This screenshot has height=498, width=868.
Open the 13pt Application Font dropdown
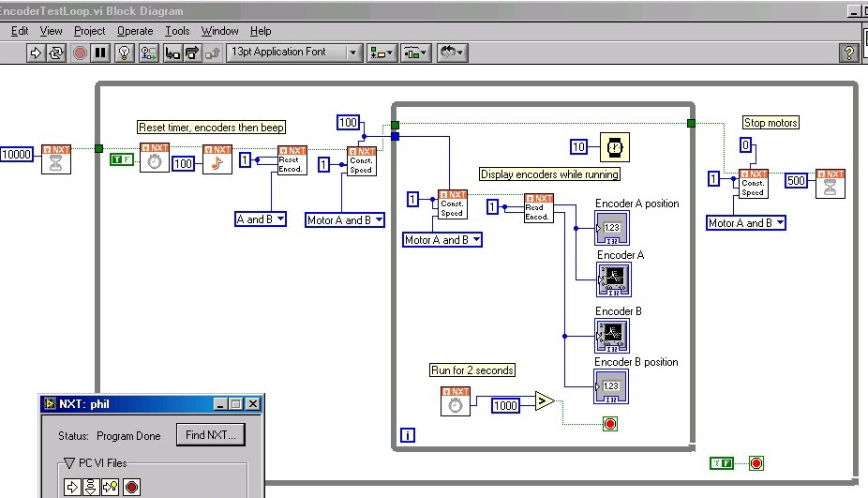coord(294,53)
